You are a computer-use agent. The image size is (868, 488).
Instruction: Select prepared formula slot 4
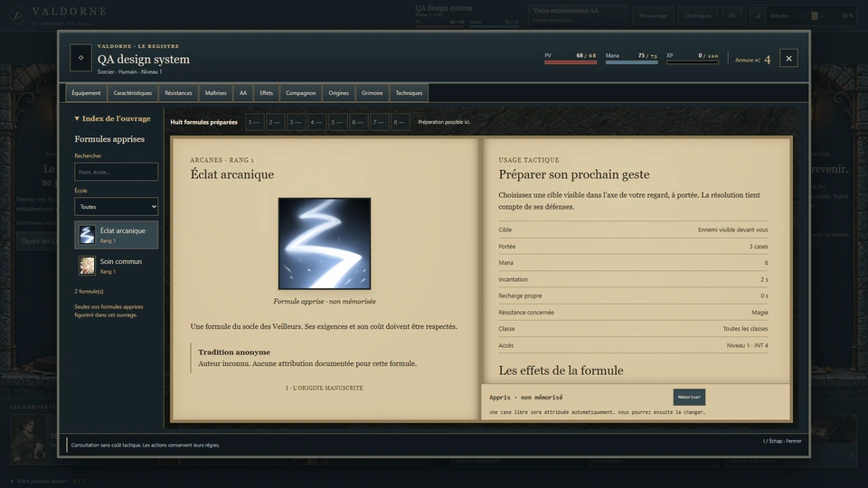(316, 122)
